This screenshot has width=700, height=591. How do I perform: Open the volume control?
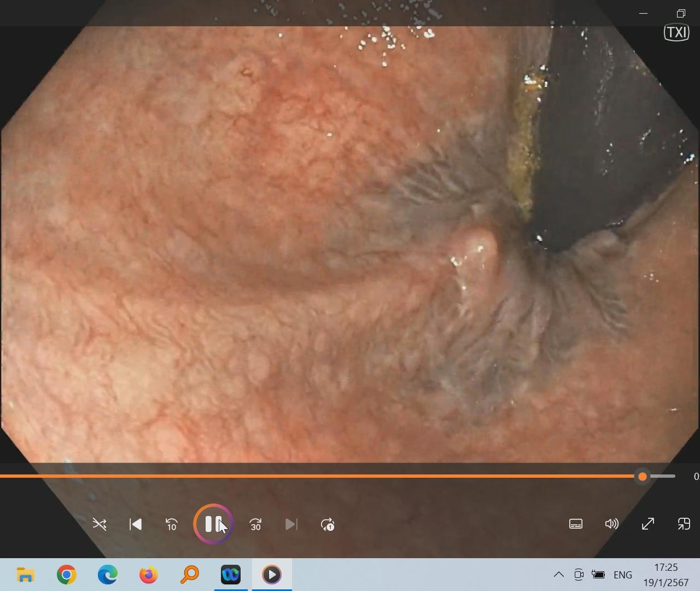[612, 524]
